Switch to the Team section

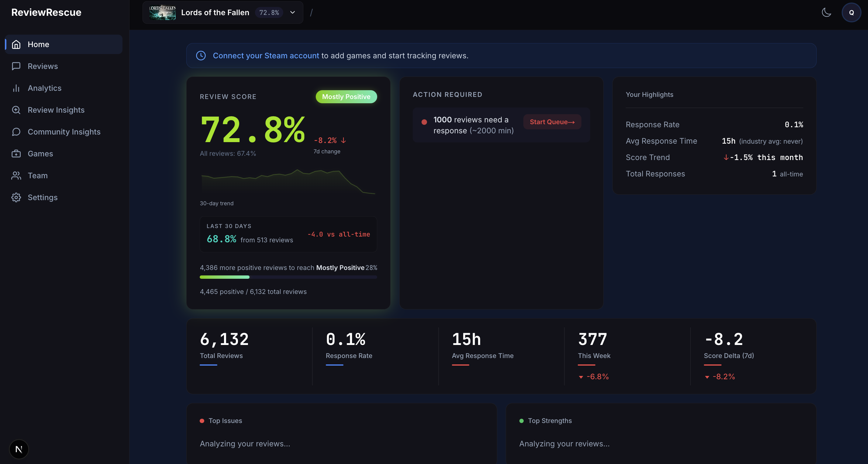click(x=37, y=176)
